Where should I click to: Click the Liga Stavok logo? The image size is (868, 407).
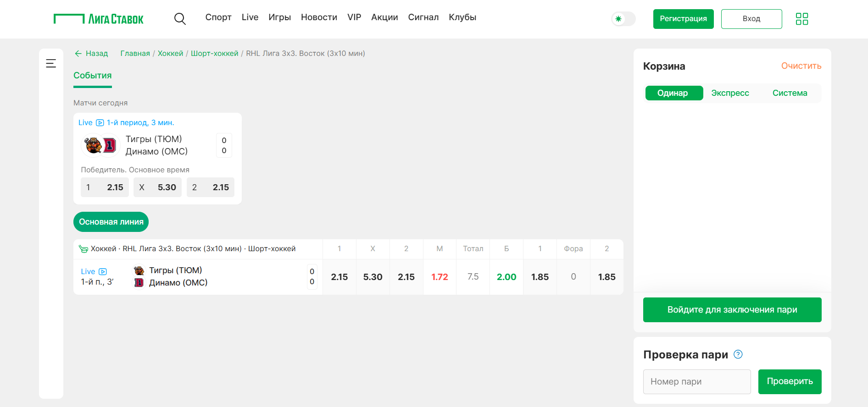99,19
